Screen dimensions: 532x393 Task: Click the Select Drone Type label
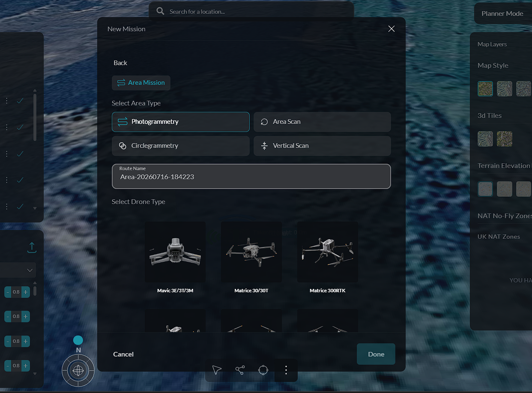138,202
